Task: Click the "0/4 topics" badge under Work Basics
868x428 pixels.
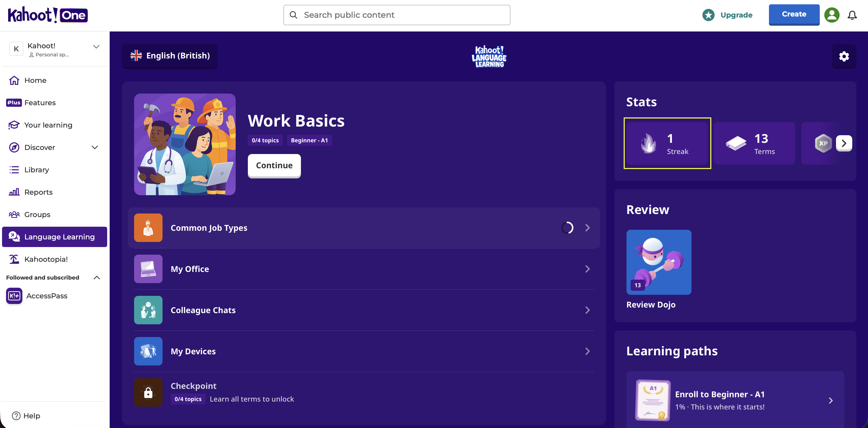Action: click(x=265, y=140)
